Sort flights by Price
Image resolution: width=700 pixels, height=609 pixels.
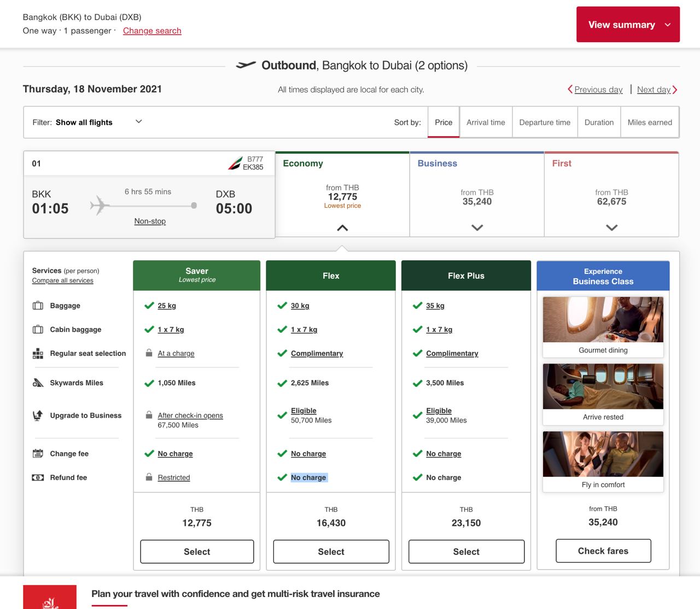tap(444, 122)
